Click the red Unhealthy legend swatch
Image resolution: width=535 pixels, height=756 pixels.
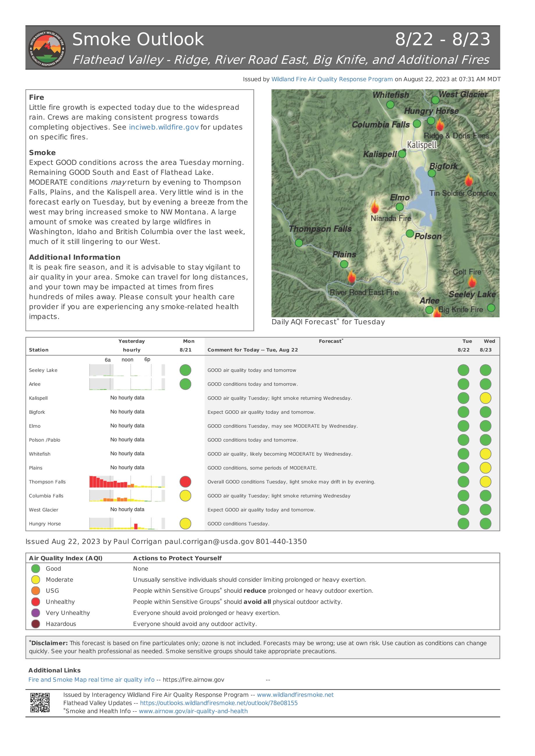tap(35, 602)
